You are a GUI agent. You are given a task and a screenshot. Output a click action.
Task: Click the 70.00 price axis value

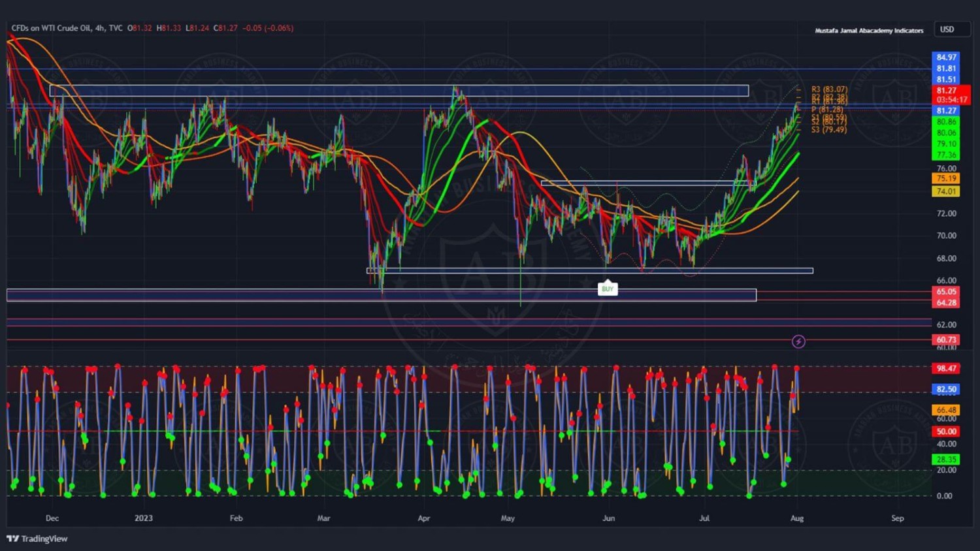(x=946, y=236)
